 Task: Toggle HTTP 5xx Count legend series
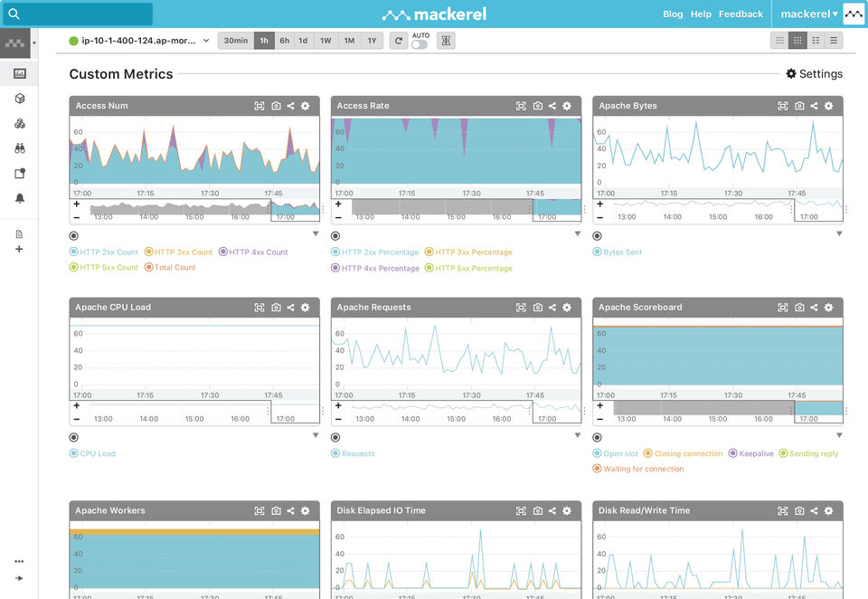tap(103, 268)
